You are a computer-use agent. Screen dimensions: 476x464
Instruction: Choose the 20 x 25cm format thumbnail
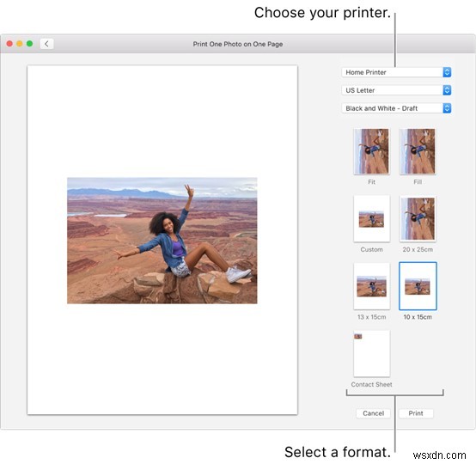418,218
